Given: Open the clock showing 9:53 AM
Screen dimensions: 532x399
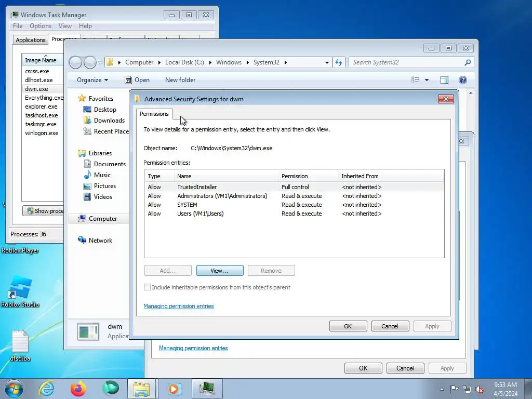Looking at the screenshot, I should (x=506, y=389).
